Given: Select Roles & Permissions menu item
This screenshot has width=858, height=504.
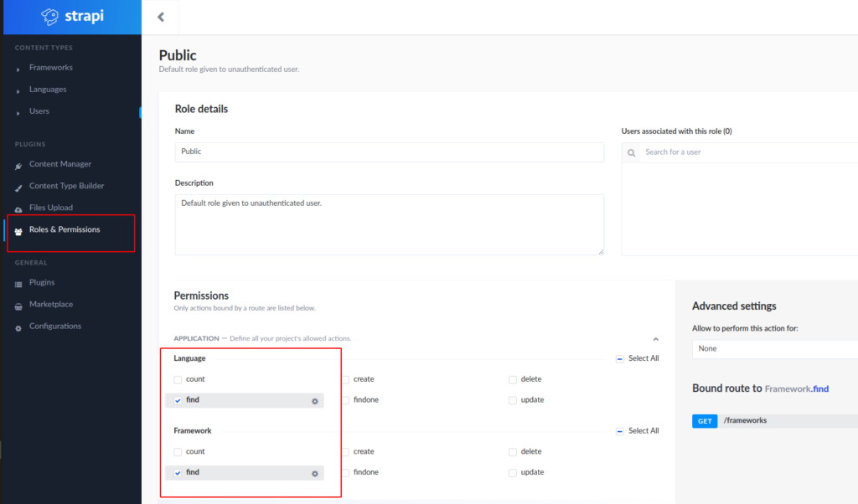Looking at the screenshot, I should pos(65,229).
